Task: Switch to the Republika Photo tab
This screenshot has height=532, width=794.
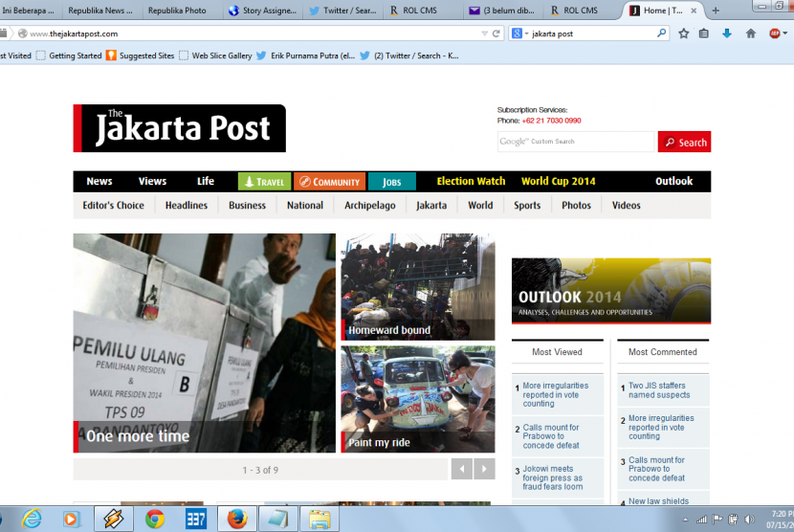Action: [x=177, y=11]
